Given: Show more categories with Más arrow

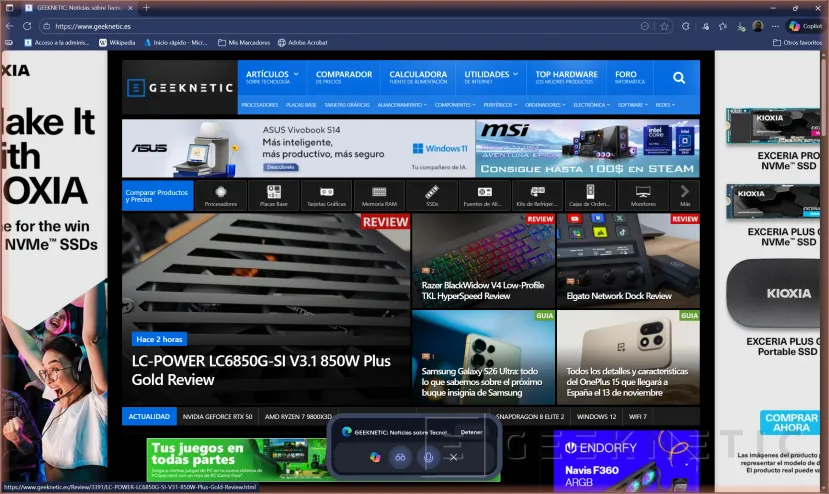Looking at the screenshot, I should [685, 196].
